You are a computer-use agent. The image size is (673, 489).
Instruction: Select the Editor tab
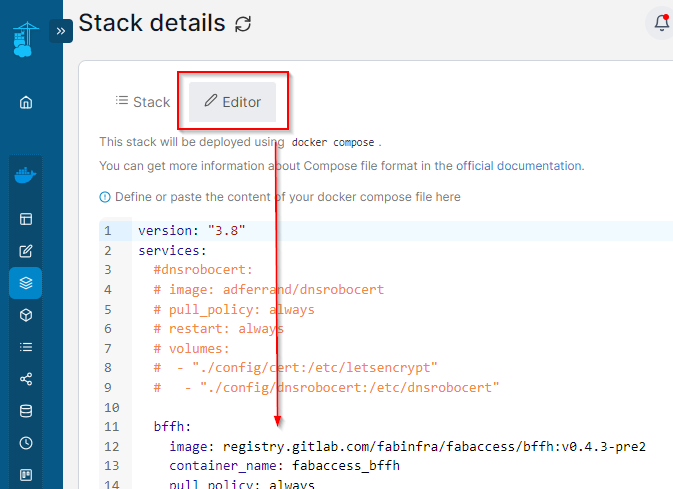click(x=232, y=102)
